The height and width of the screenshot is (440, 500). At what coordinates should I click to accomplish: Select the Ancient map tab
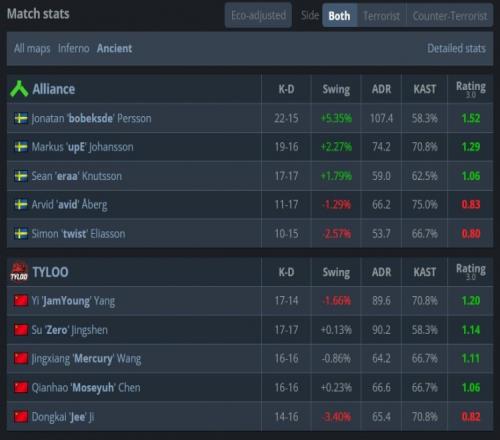[114, 49]
